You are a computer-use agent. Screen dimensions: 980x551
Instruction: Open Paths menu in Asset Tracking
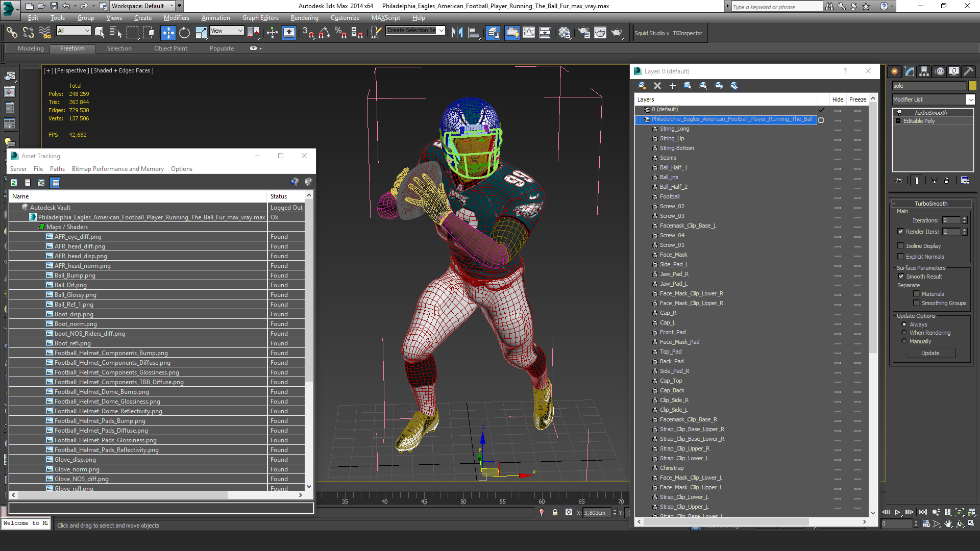click(x=57, y=169)
